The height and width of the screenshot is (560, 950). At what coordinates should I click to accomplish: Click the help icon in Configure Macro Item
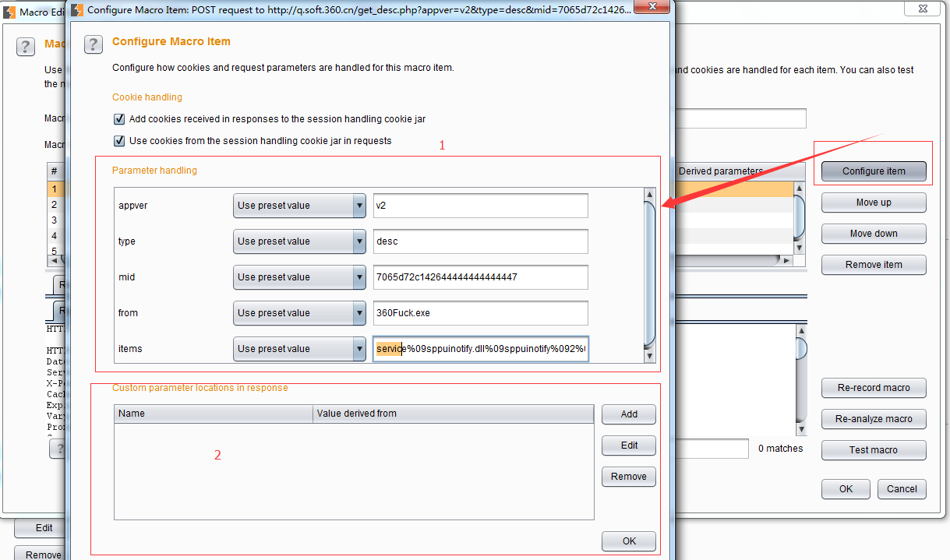[93, 44]
